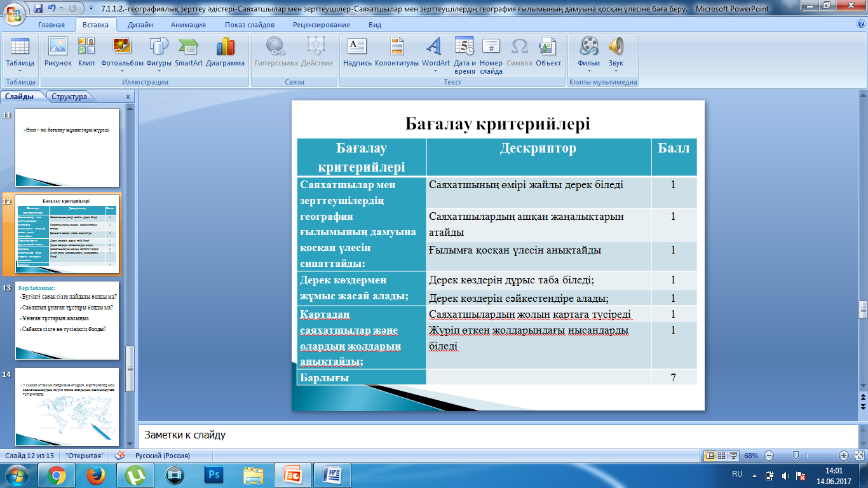Click the zoom slider handle

pyautogui.click(x=795, y=456)
